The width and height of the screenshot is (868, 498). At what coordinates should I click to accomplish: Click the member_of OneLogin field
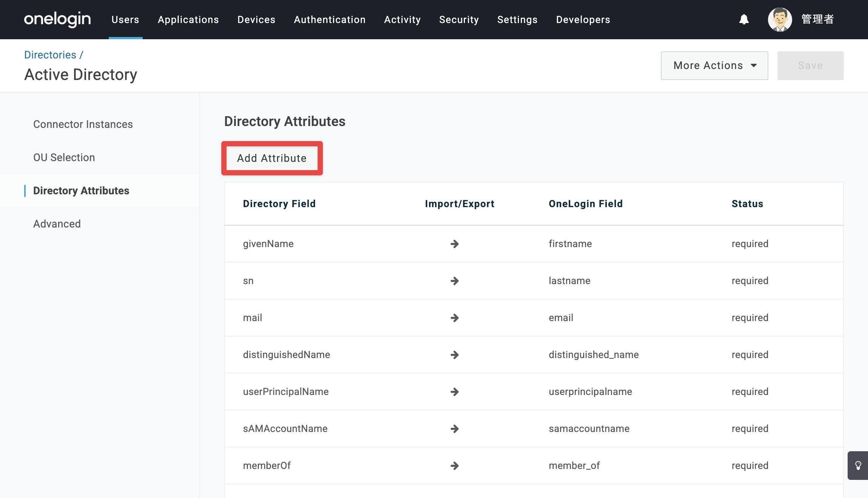pos(574,466)
